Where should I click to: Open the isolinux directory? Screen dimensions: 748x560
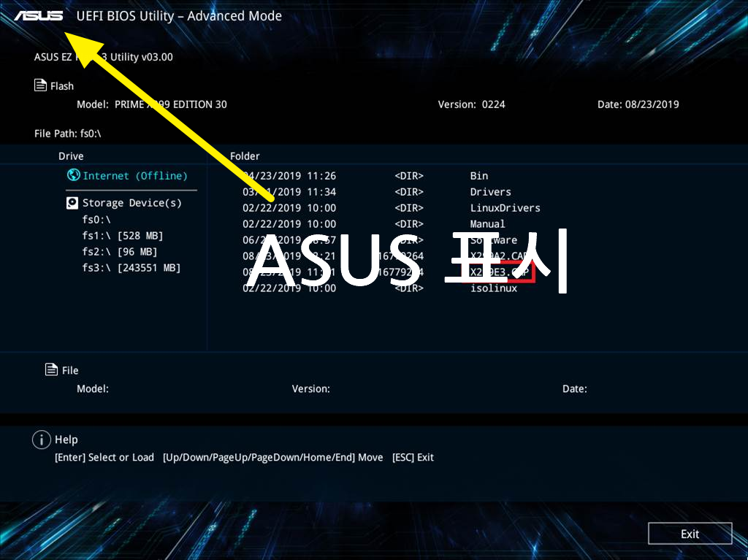[495, 288]
